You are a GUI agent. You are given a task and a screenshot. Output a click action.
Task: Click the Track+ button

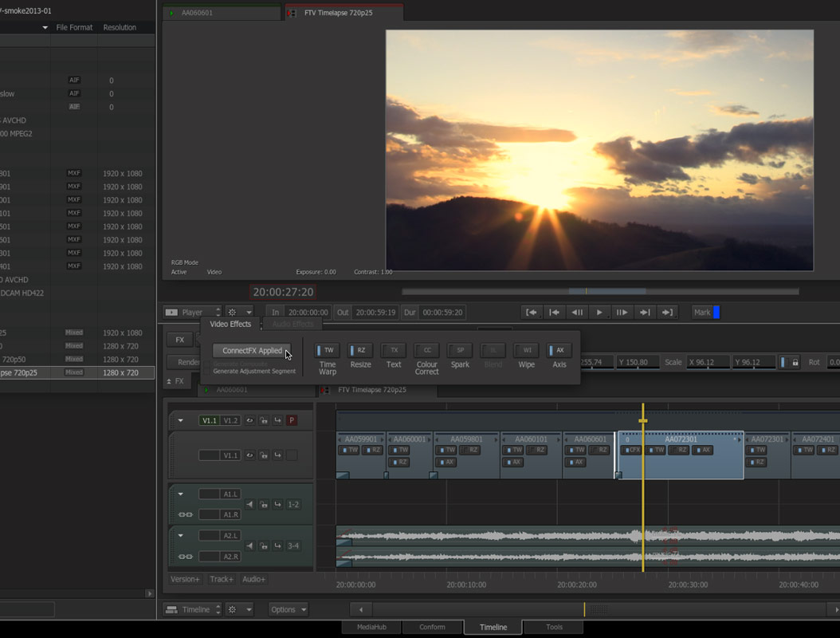point(221,579)
